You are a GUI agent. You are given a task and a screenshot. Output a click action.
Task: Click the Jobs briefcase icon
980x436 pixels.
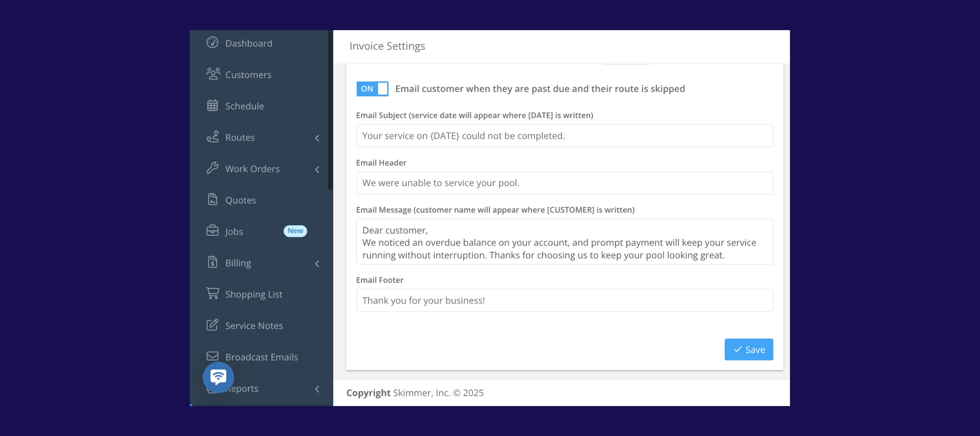coord(212,231)
